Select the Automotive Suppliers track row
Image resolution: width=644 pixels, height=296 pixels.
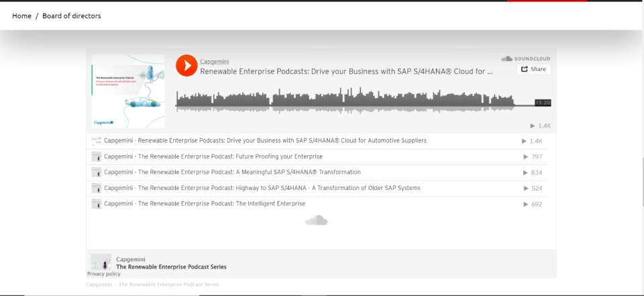[x=265, y=141]
